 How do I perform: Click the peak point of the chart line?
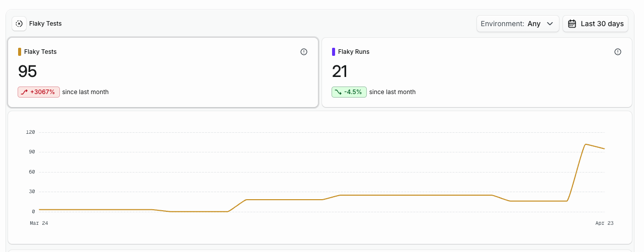coord(585,144)
